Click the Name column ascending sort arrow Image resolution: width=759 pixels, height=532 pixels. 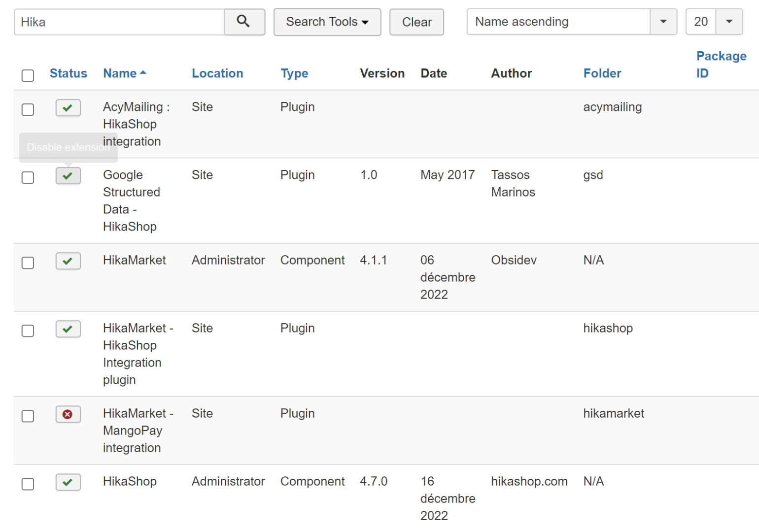click(x=143, y=73)
